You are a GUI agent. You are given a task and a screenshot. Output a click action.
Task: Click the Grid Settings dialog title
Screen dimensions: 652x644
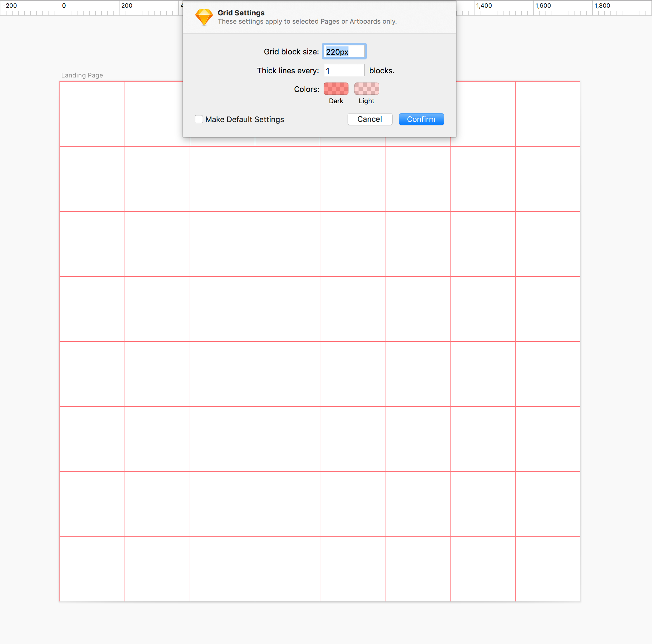point(241,13)
